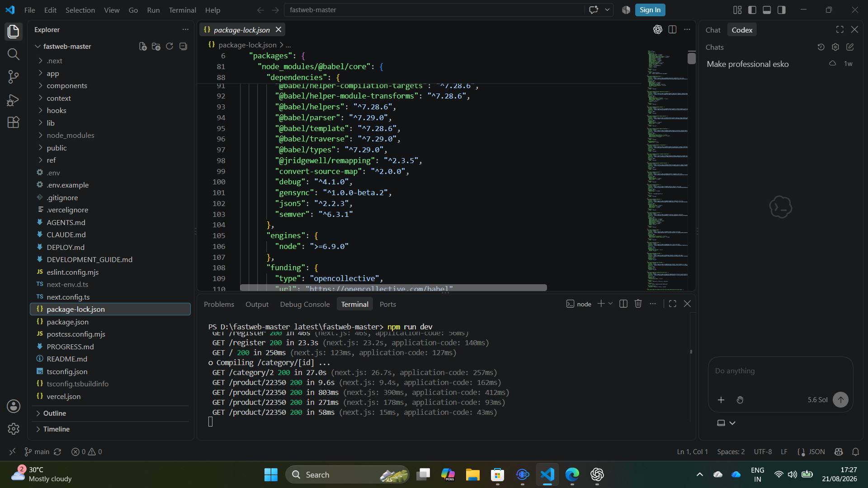This screenshot has height=488, width=868.
Task: Kill the terminal with the trash icon
Action: [x=638, y=304]
